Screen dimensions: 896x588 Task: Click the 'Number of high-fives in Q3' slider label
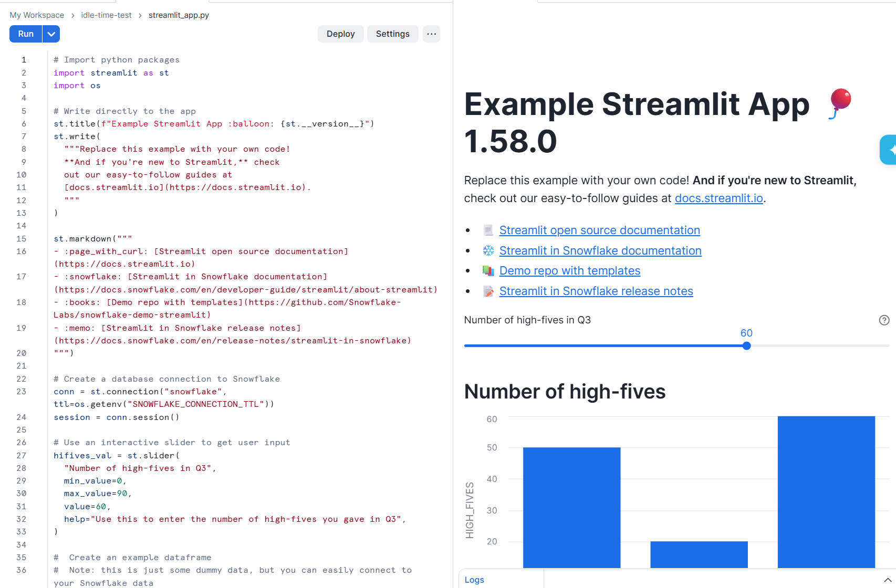pos(527,320)
